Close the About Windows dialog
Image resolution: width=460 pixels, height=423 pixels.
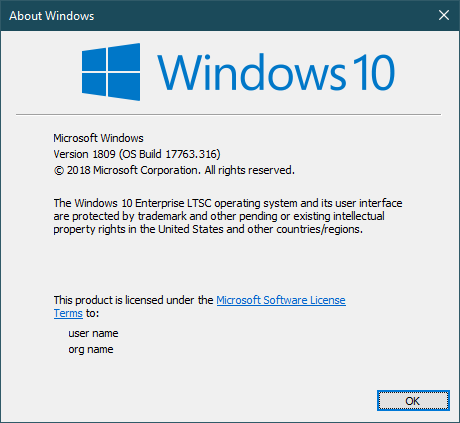click(x=444, y=15)
